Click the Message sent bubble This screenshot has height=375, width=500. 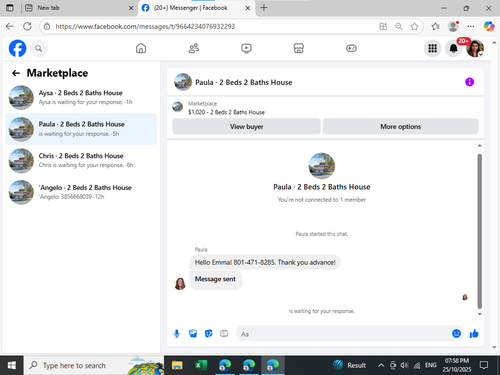click(215, 279)
